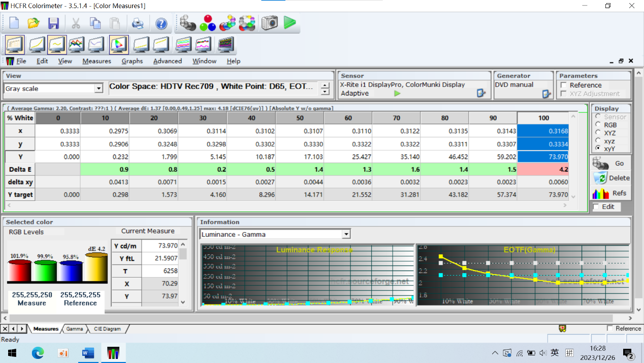The width and height of the screenshot is (644, 363).
Task: Enable the Reference checkbox in Parameters
Action: 563,85
